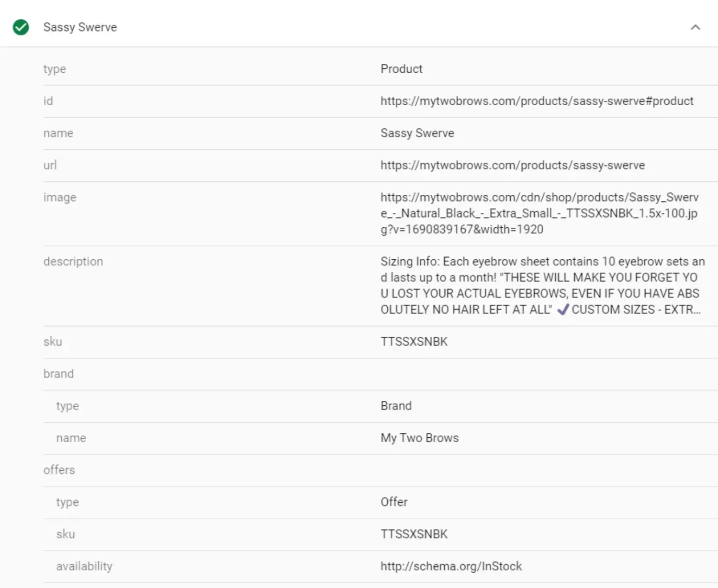Click the description label in the left column

pyautogui.click(x=73, y=261)
